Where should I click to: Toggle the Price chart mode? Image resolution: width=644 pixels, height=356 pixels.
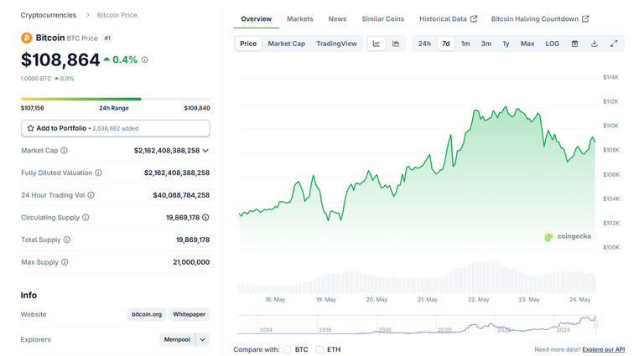point(248,44)
